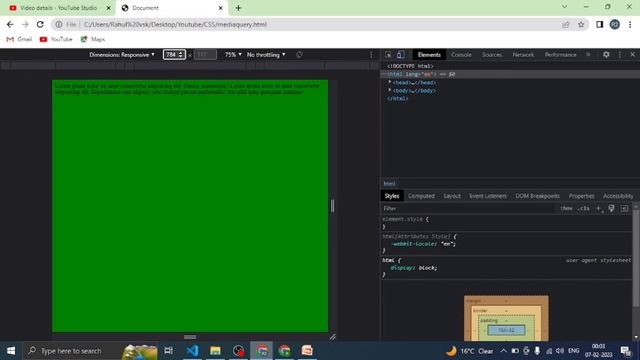The height and width of the screenshot is (360, 640).
Task: Click the box model content box
Action: click(x=506, y=330)
